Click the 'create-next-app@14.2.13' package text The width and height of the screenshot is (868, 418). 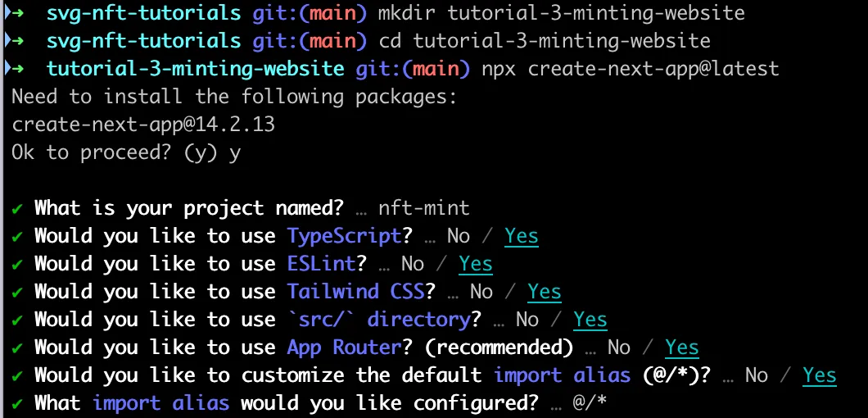coord(143,125)
